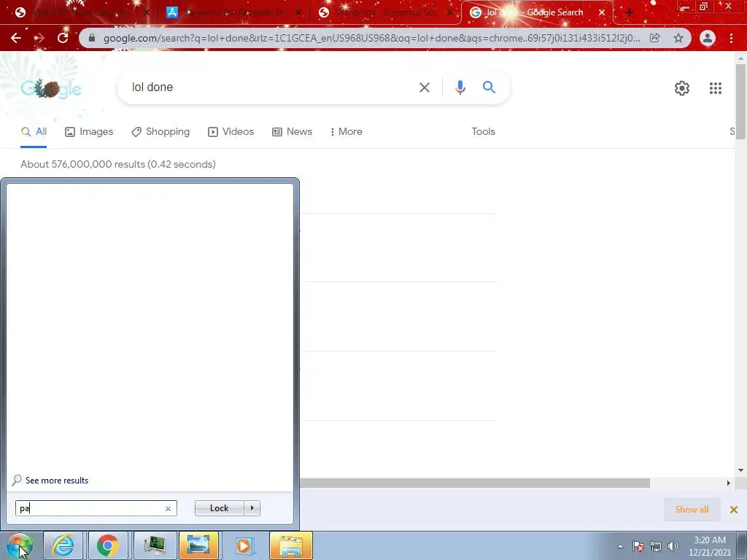Clear the Start menu search text

pos(168,508)
